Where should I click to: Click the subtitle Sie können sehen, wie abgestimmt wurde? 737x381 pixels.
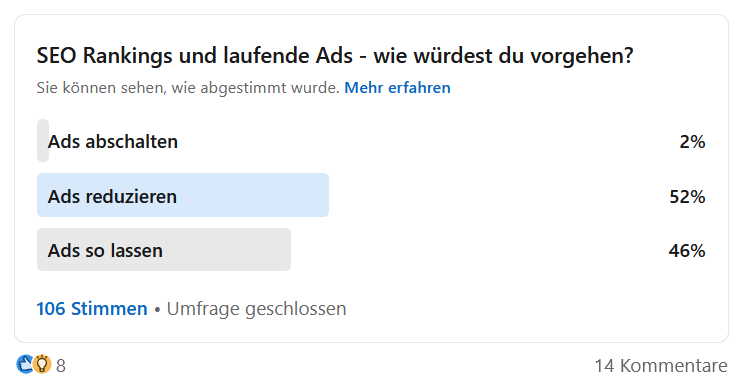[x=188, y=88]
